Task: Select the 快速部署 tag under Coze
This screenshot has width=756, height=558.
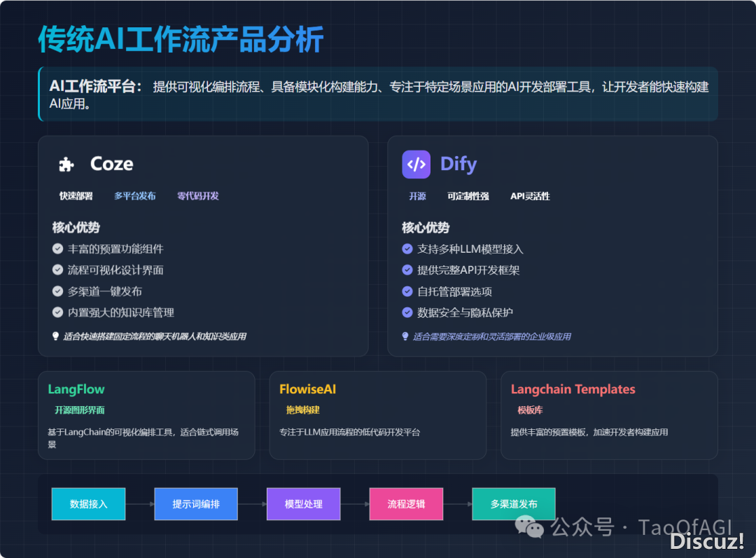Action: click(x=76, y=196)
